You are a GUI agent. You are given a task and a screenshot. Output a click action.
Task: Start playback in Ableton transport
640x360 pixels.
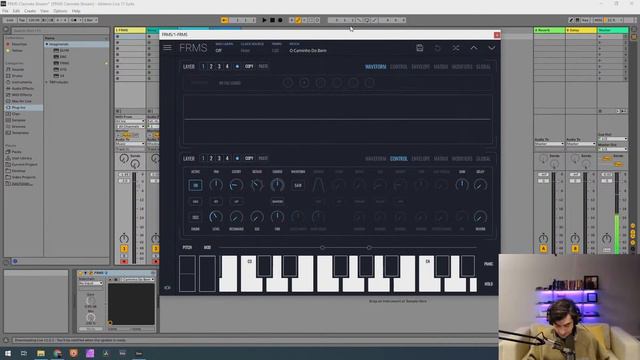[264, 20]
